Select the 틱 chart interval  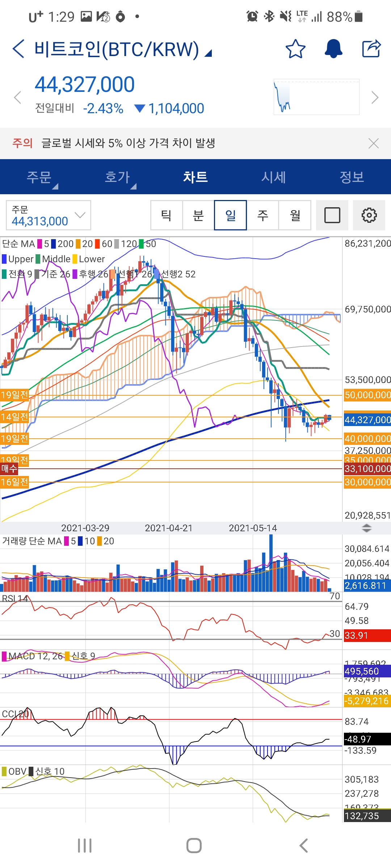pyautogui.click(x=167, y=215)
